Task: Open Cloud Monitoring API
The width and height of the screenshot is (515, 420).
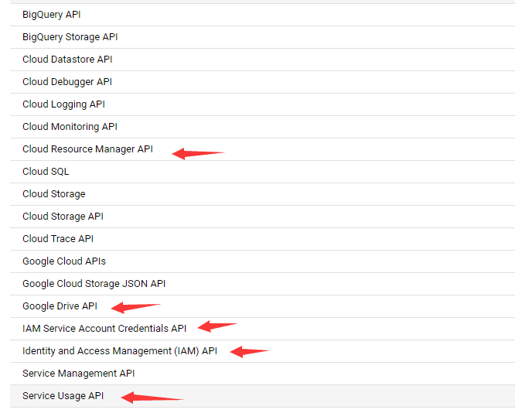Action: pos(70,127)
